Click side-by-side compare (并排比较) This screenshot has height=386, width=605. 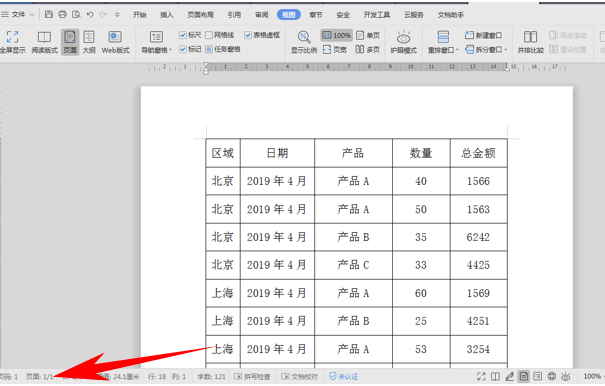pos(531,42)
